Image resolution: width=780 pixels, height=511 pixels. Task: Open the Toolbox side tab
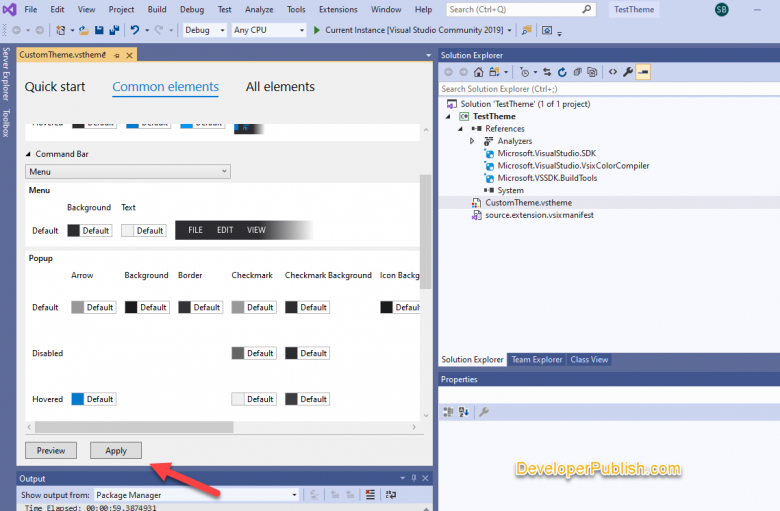pos(6,123)
